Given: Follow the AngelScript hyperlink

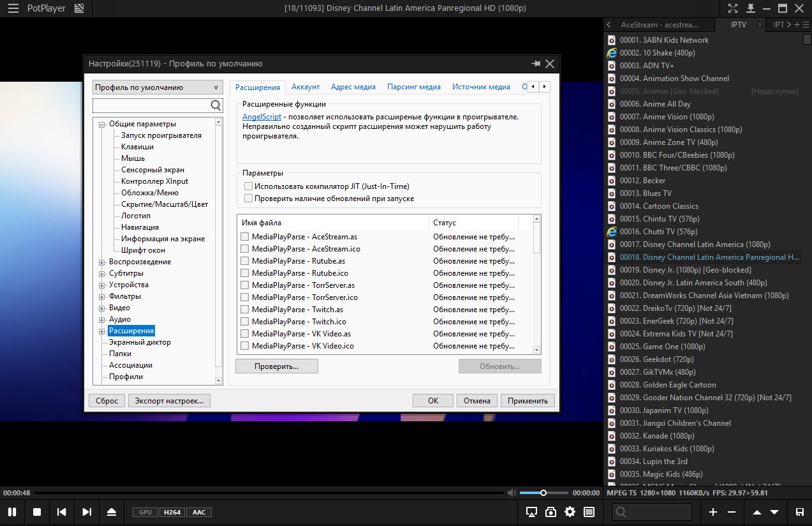Looking at the screenshot, I should [x=263, y=117].
